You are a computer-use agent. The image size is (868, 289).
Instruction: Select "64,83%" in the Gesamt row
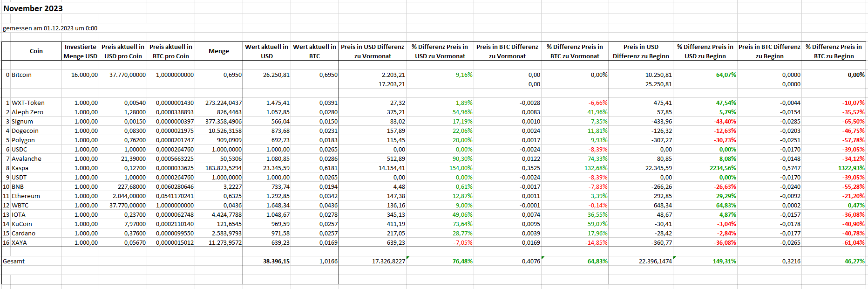click(597, 261)
